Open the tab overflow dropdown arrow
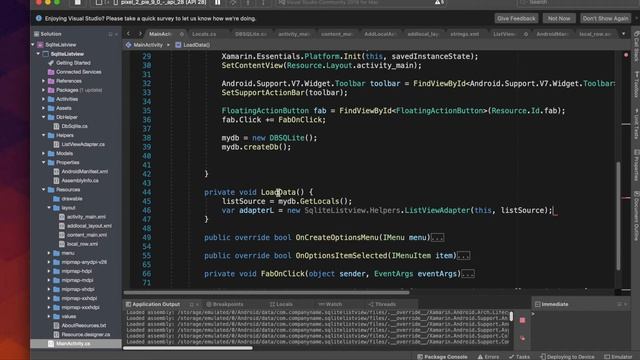Screen dimensions: 640x360 click(623, 34)
